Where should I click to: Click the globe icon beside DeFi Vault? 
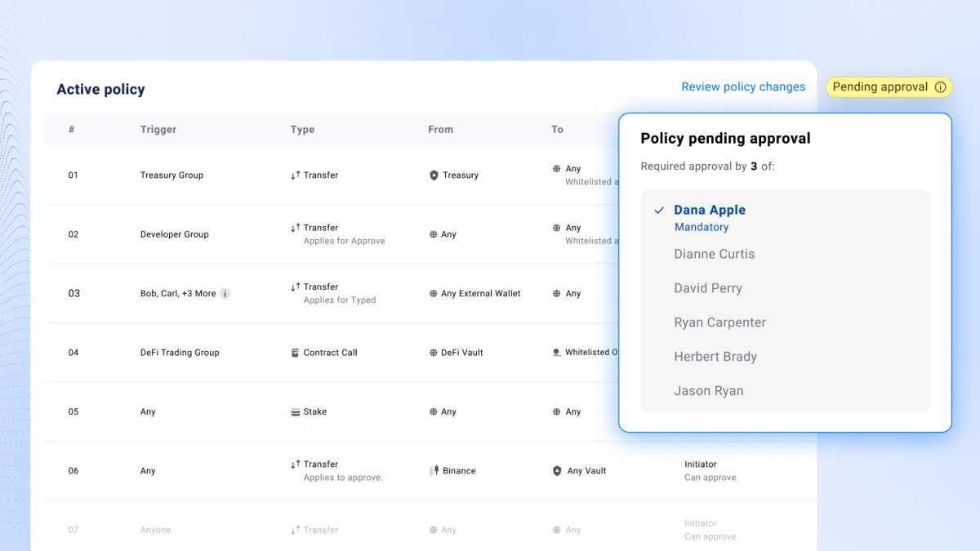pyautogui.click(x=434, y=353)
